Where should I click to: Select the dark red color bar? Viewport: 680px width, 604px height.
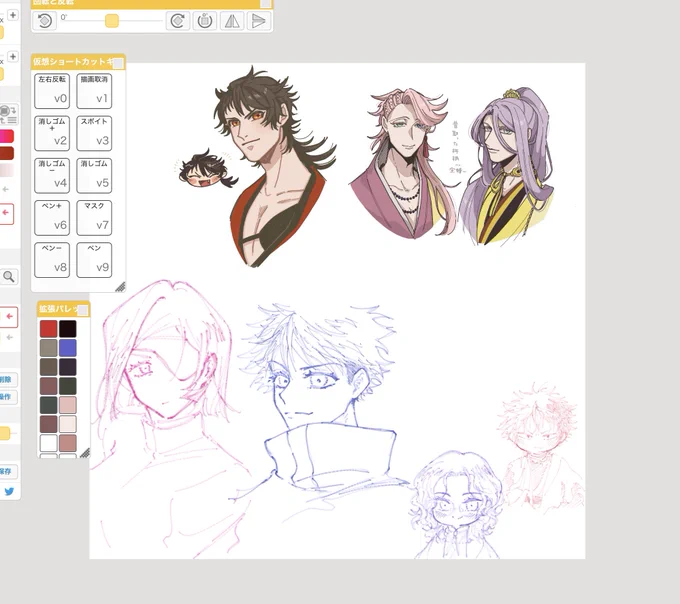click(7, 153)
